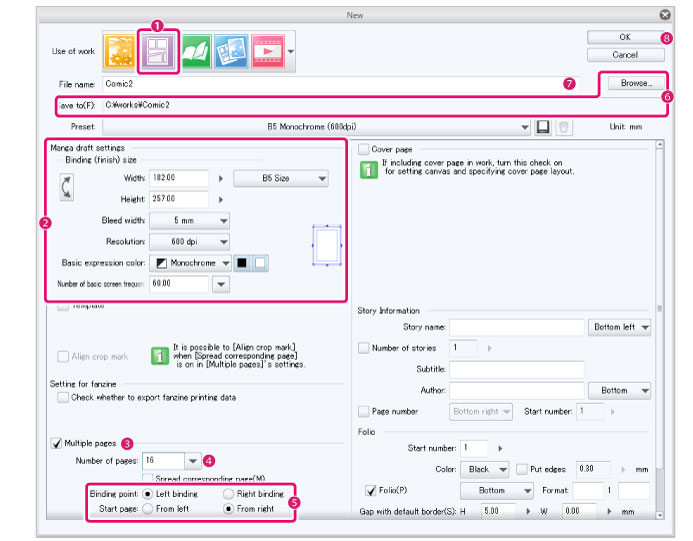Viewport: 693px width, 541px height.
Task: Open Page number position Bottom right dropdown
Action: (x=481, y=411)
